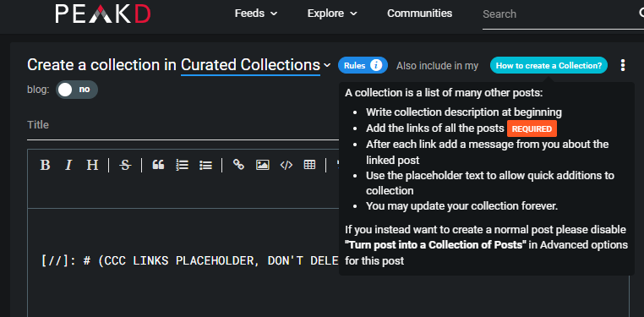Image resolution: width=644 pixels, height=317 pixels.
Task: Click 'Also include in my' label
Action: click(x=438, y=66)
